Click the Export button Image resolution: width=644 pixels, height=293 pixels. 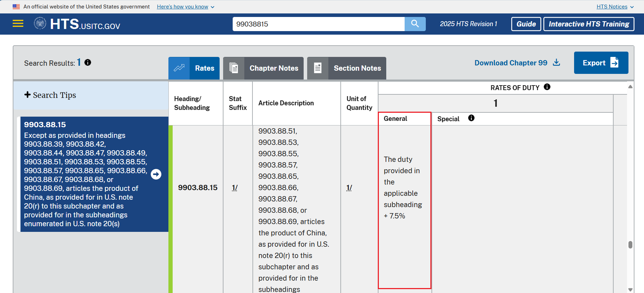coord(601,63)
